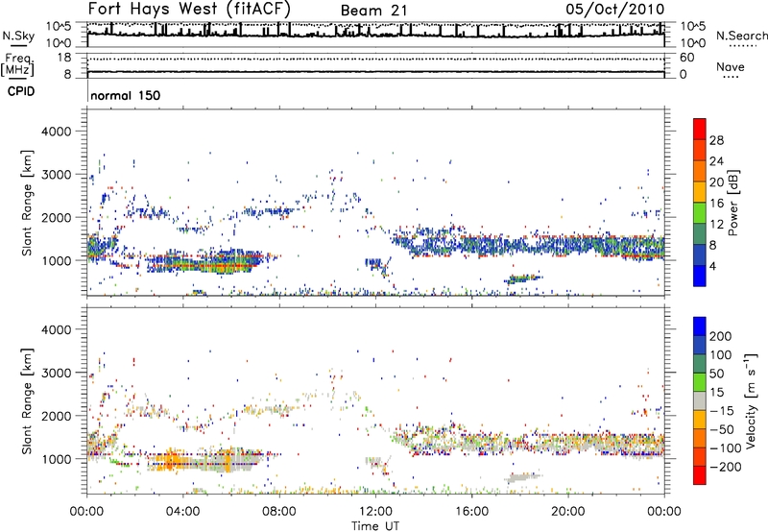Image resolution: width=768 pixels, height=532 pixels.
Task: Click the '60' Nave axis tick
Action: click(687, 58)
